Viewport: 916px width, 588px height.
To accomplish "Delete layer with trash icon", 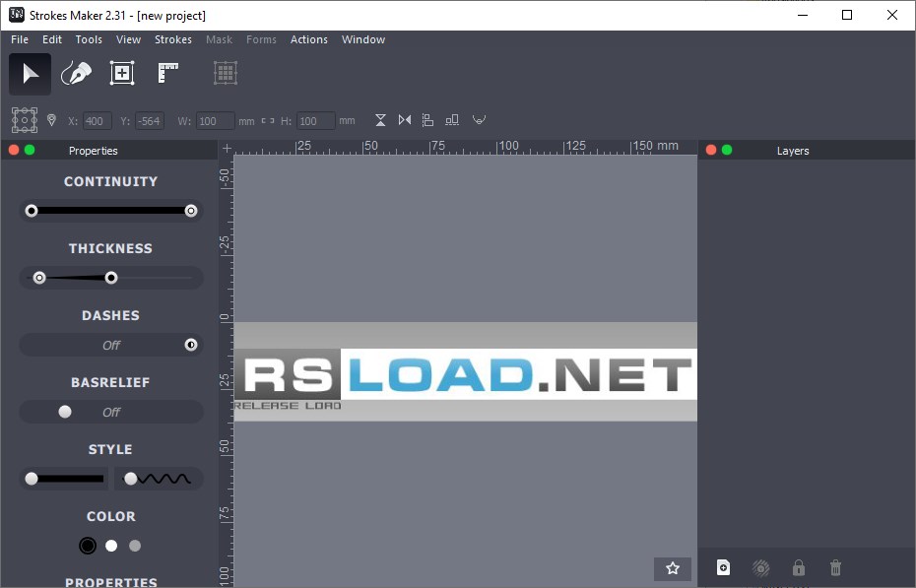I will point(836,567).
